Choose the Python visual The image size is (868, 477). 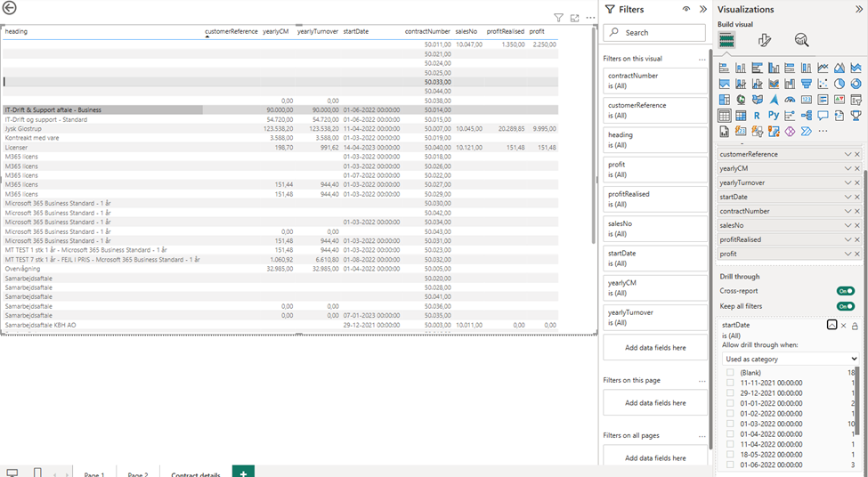(x=774, y=116)
